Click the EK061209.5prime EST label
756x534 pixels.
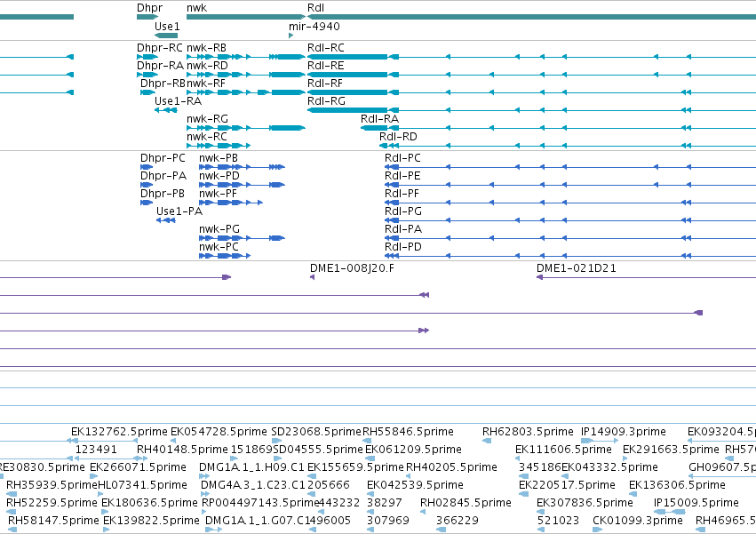click(413, 450)
